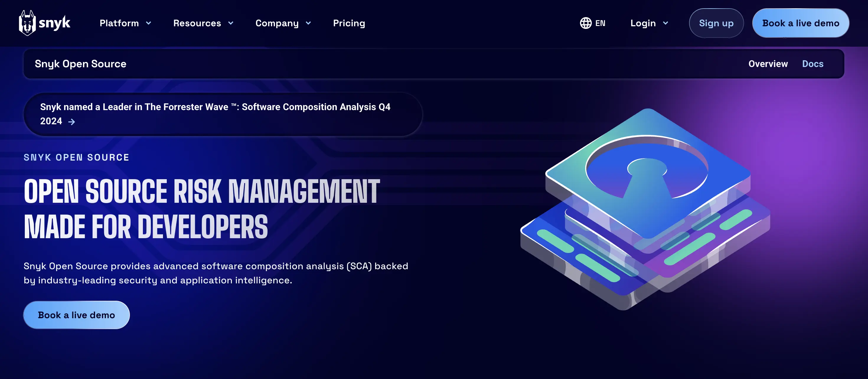Click the SNYK OPEN SOURCE eyebrow label
The width and height of the screenshot is (868, 379).
click(76, 157)
